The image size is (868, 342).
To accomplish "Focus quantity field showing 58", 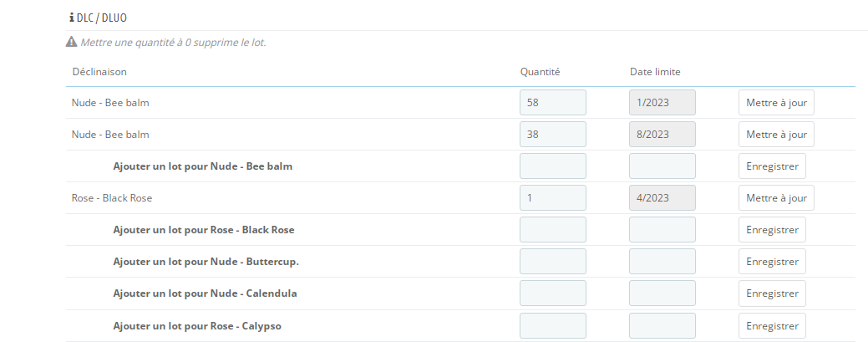I will (x=552, y=102).
